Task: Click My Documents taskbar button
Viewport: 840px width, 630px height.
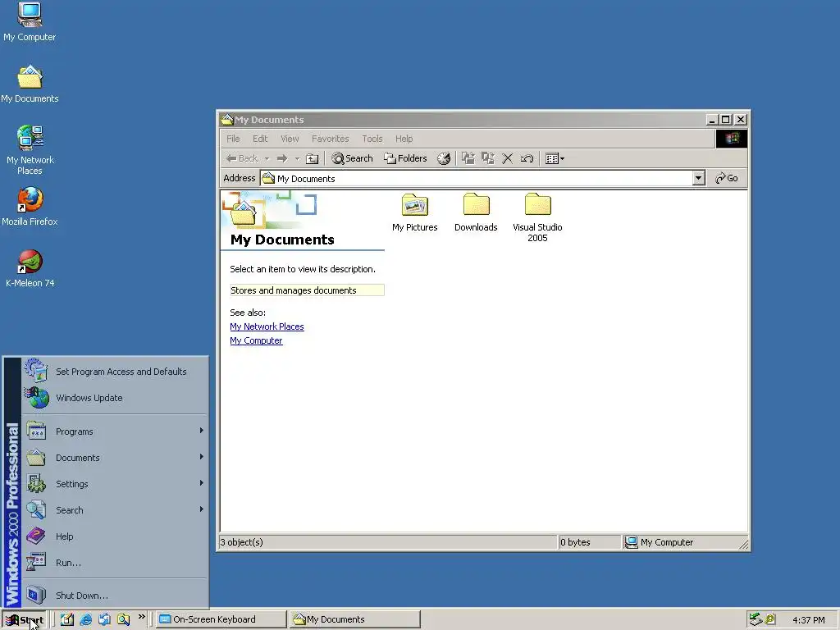Action: tap(354, 619)
